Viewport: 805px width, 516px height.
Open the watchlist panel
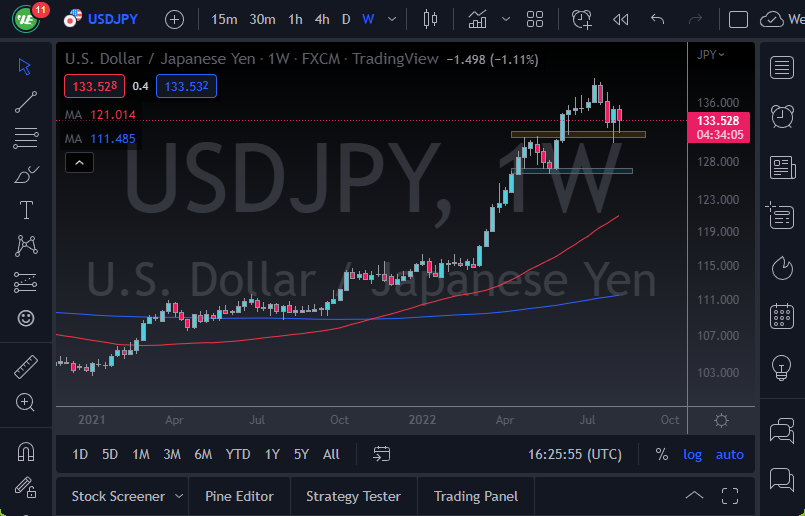pyautogui.click(x=782, y=67)
